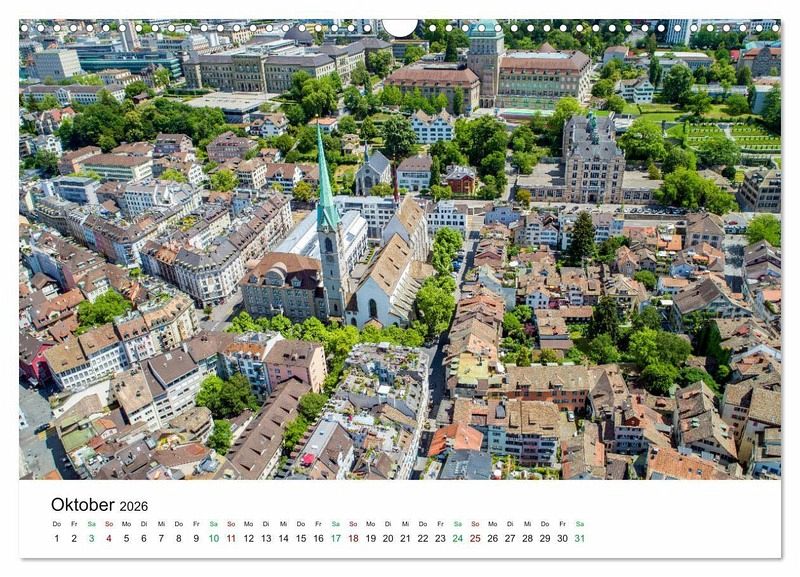
Task: Click the green church spire in photo
Action: point(325,185)
